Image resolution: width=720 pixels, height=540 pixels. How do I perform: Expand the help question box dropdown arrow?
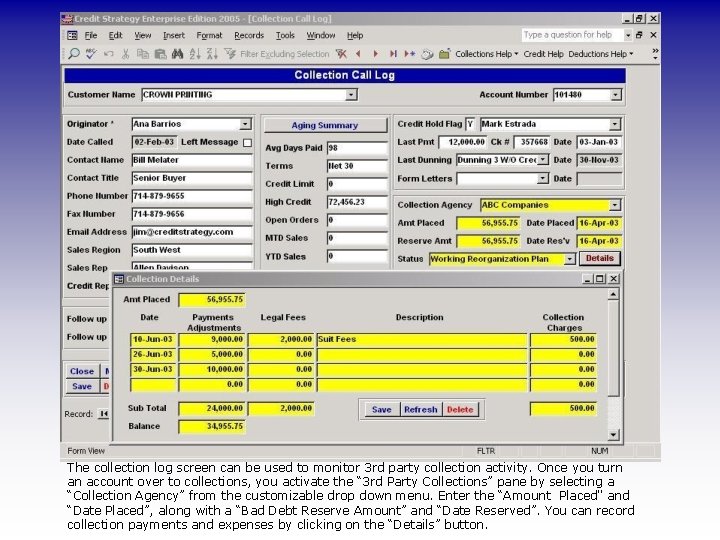628,35
